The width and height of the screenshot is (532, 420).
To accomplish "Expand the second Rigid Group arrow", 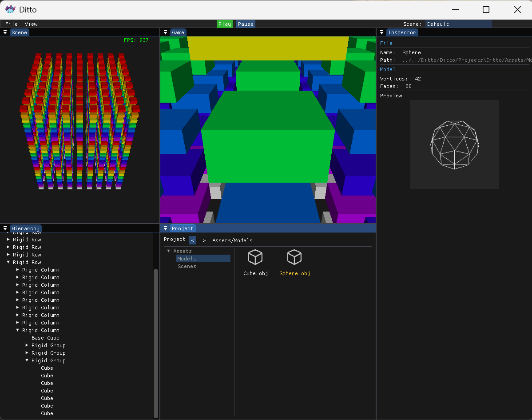I will pyautogui.click(x=27, y=353).
